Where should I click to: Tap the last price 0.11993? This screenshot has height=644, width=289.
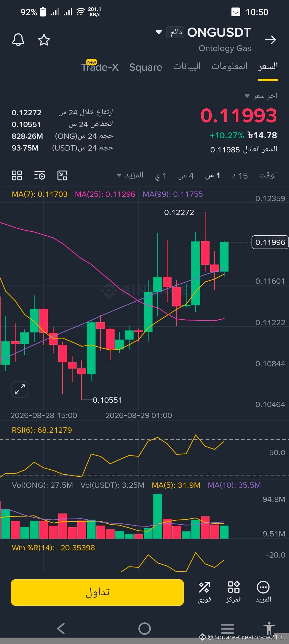click(239, 116)
